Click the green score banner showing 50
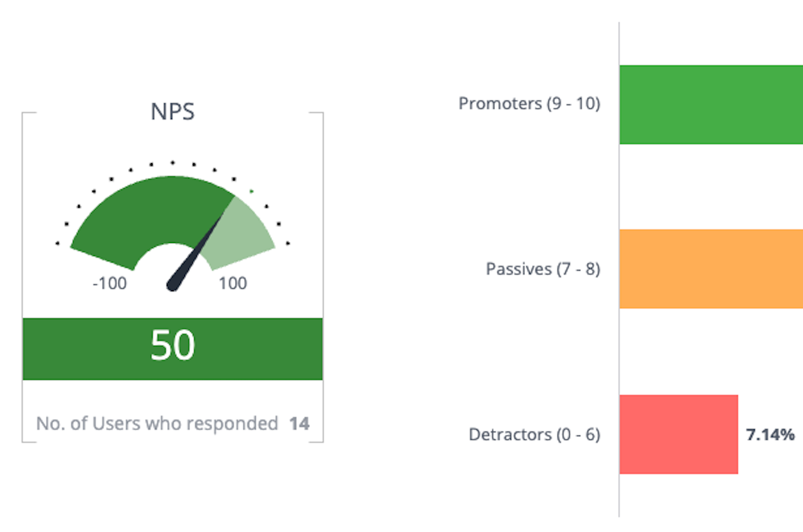Image resolution: width=803 pixels, height=532 pixels. pos(173,348)
